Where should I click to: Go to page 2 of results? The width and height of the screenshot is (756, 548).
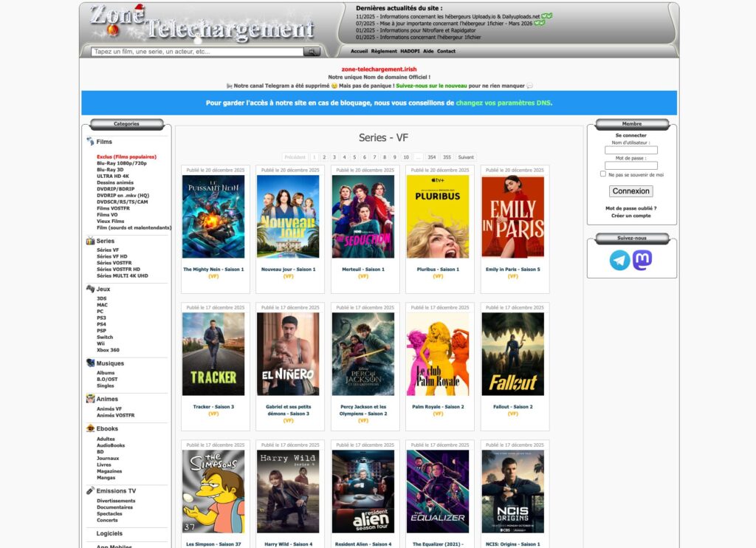324,157
